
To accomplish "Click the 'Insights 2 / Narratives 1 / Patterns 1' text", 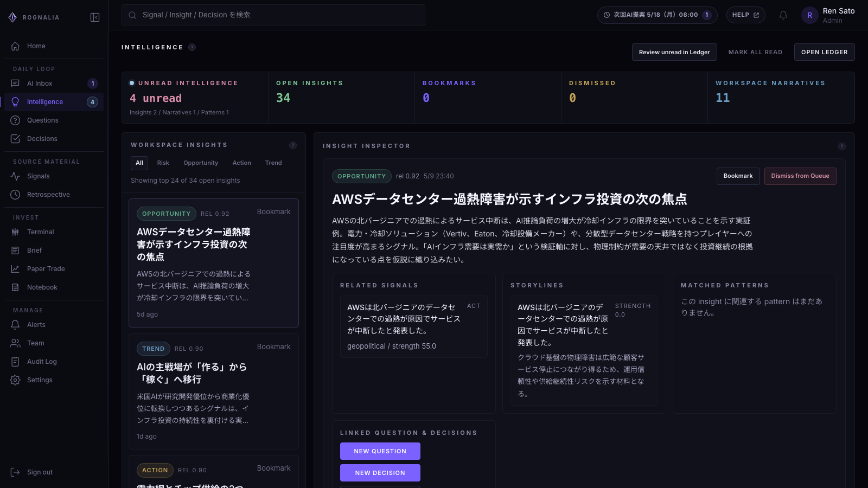I will (179, 113).
